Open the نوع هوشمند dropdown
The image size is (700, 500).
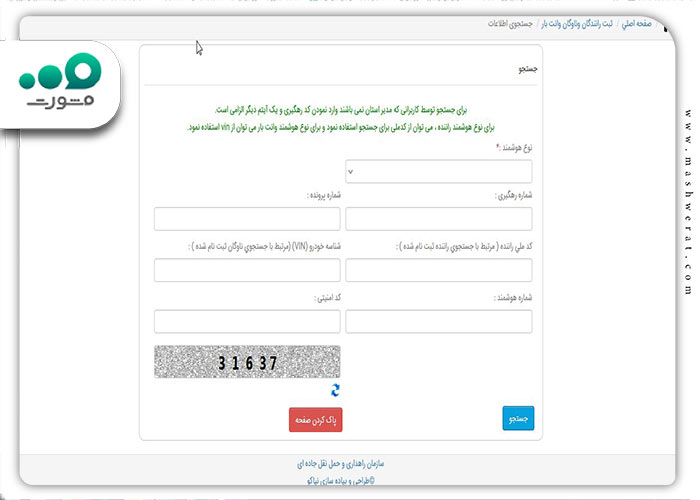(439, 171)
